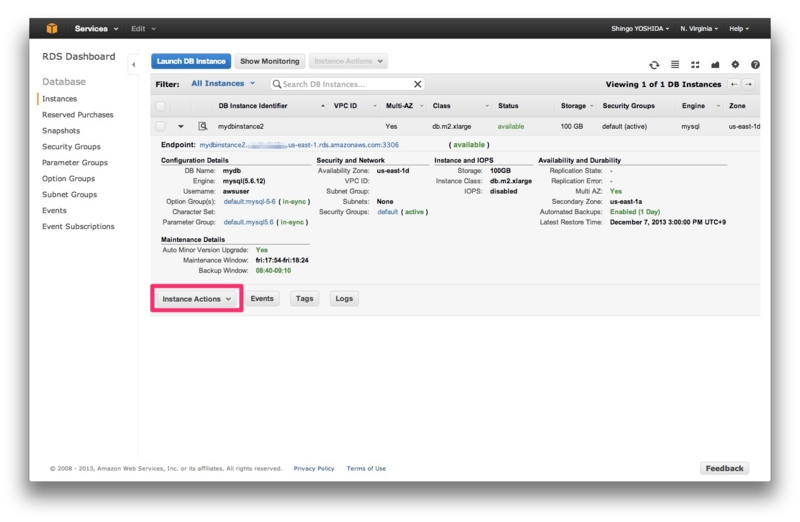The height and width of the screenshot is (522, 800).
Task: Sort by the Engine column header
Action: point(693,106)
